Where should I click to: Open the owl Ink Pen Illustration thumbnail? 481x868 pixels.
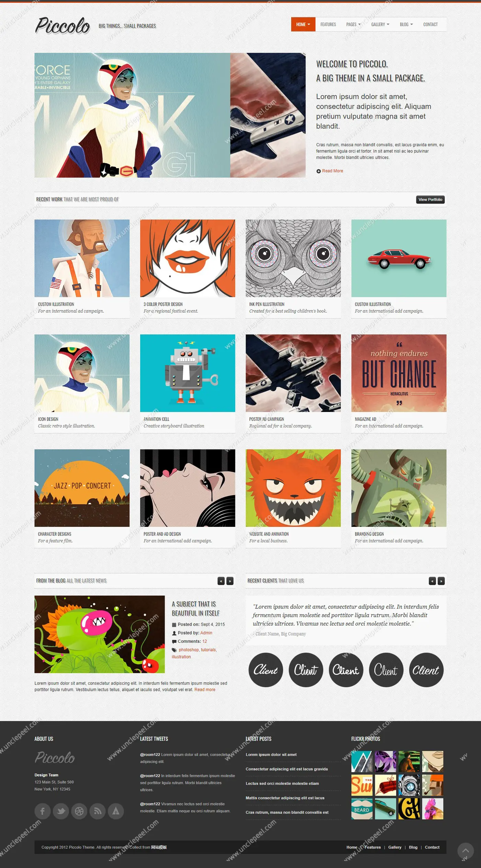coord(293,258)
